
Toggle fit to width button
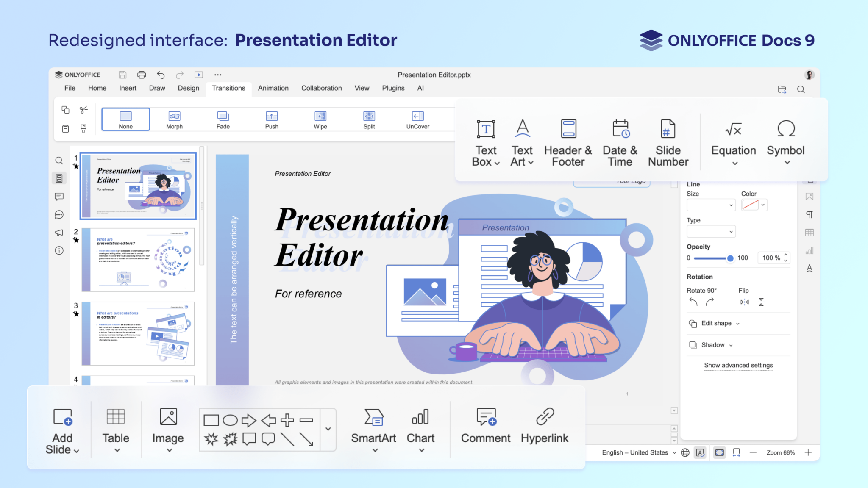click(737, 452)
